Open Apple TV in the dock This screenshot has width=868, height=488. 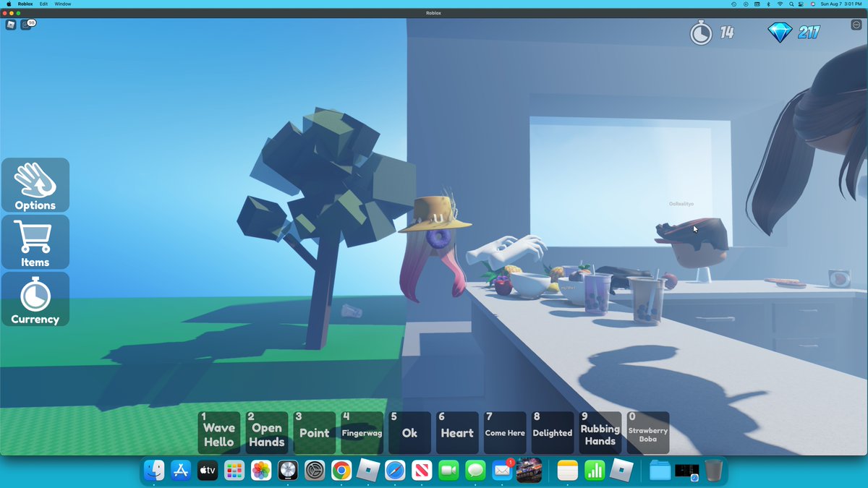click(x=207, y=471)
